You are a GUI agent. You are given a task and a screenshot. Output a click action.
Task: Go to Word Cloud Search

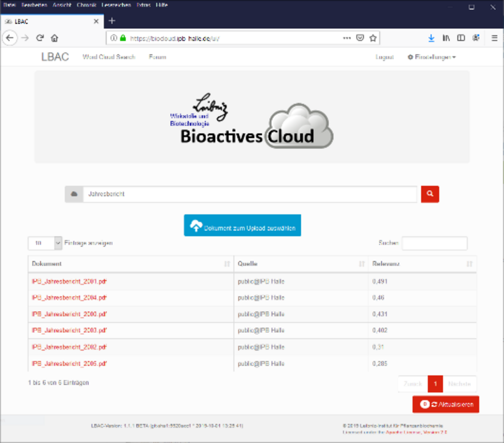point(109,57)
